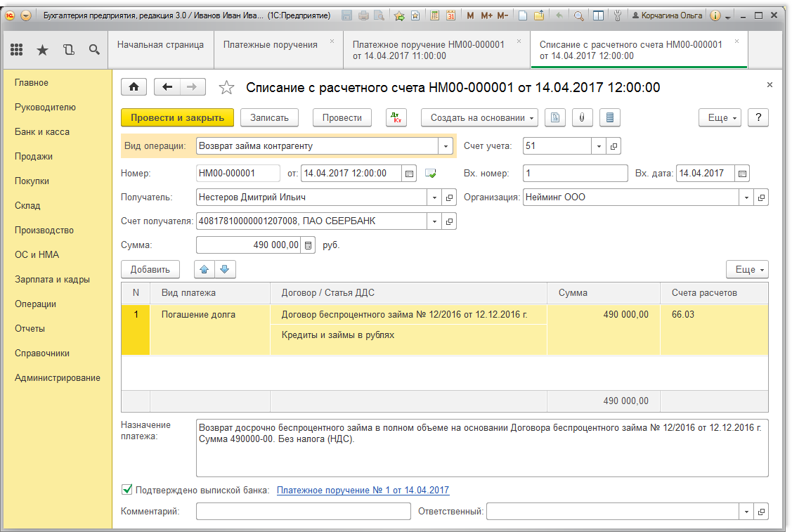Expand the Счет учета dropdown
792x532 pixels.
pyautogui.click(x=599, y=146)
